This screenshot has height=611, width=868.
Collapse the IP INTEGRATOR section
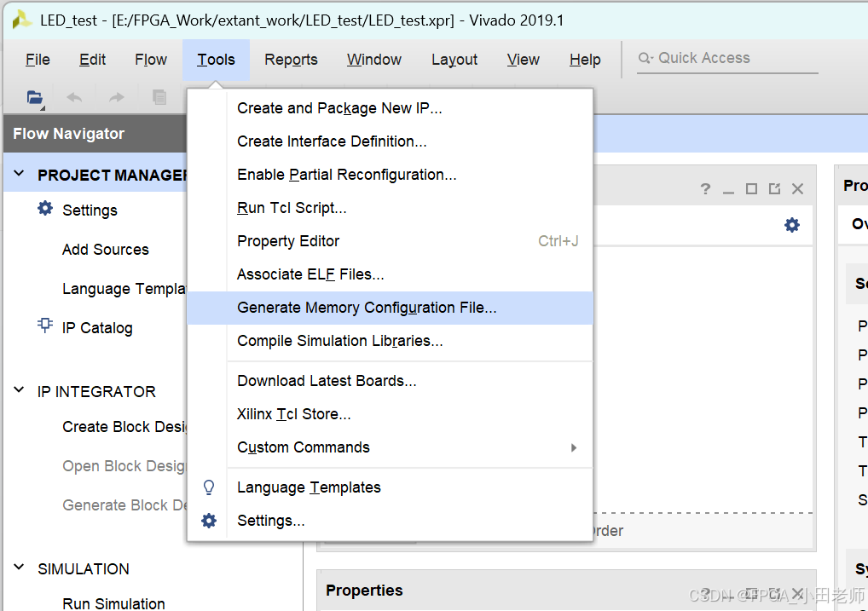coord(19,389)
